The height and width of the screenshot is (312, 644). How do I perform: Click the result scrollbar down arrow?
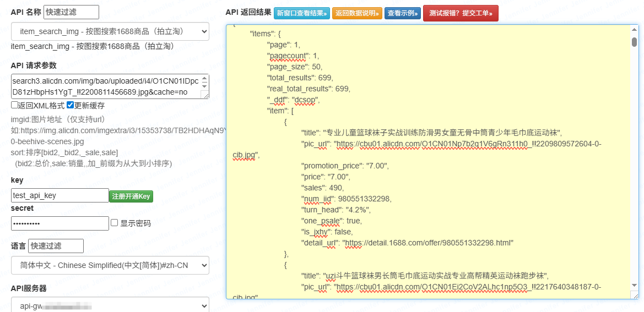(x=635, y=286)
